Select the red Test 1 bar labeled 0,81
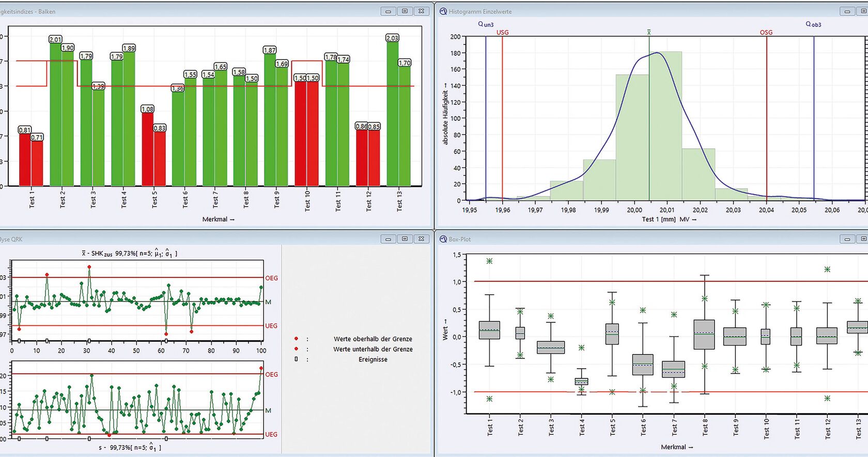The width and height of the screenshot is (868, 457). coord(25,160)
